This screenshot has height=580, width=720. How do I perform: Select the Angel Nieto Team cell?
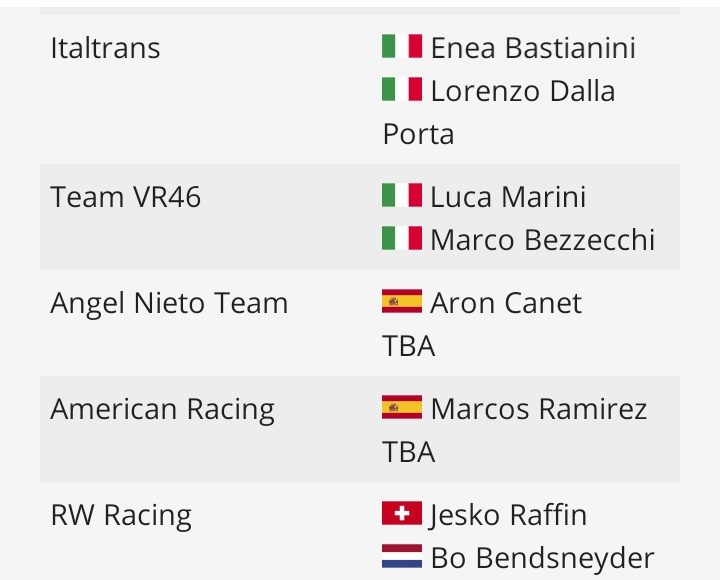(x=168, y=303)
